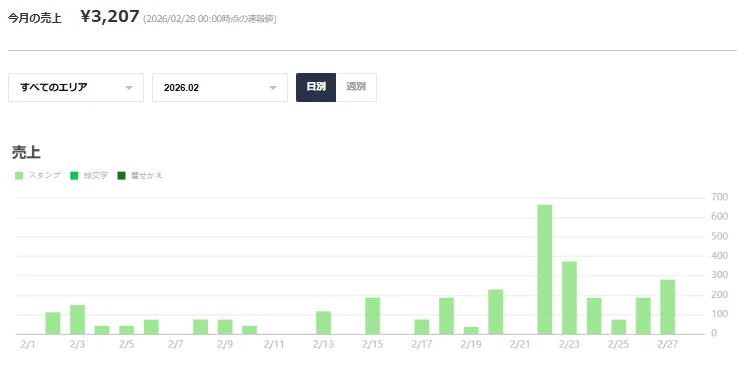This screenshot has height=367, width=751.
Task: Click the sales bar for 2/13
Action: 323,322
